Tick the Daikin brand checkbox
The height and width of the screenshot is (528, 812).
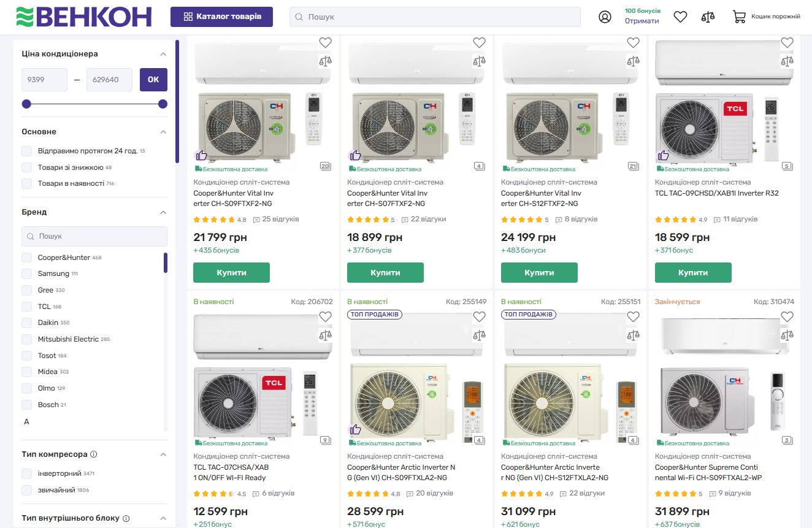click(26, 323)
